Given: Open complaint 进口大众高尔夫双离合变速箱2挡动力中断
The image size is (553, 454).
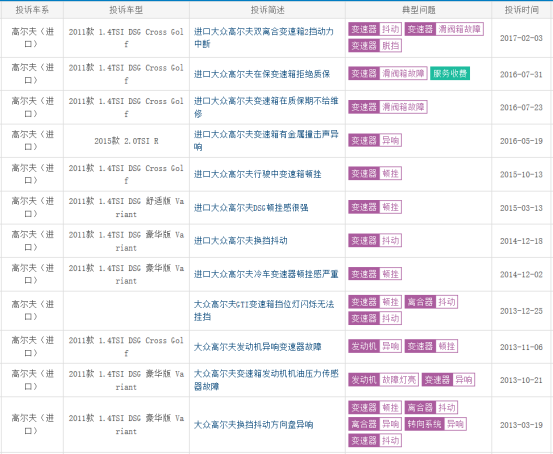Looking at the screenshot, I should point(264,37).
